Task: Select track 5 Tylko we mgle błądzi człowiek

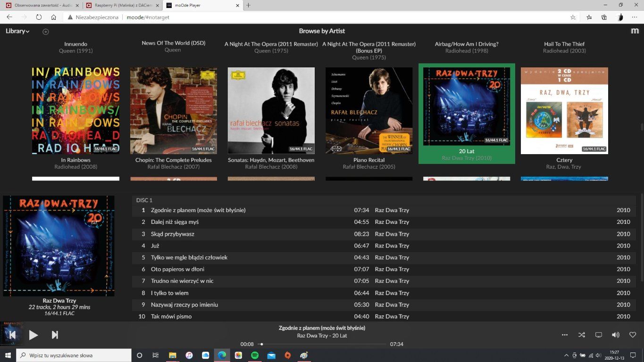Action: point(384,257)
